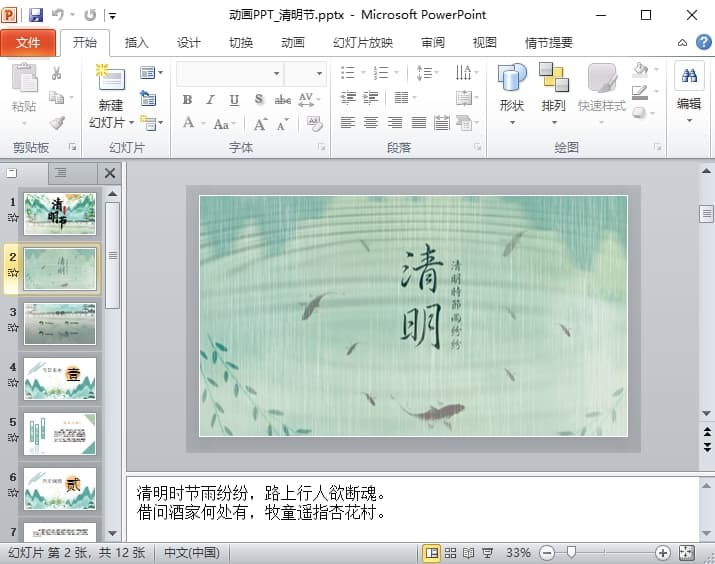
Task: Toggle strikethrough abc button
Action: 283,99
